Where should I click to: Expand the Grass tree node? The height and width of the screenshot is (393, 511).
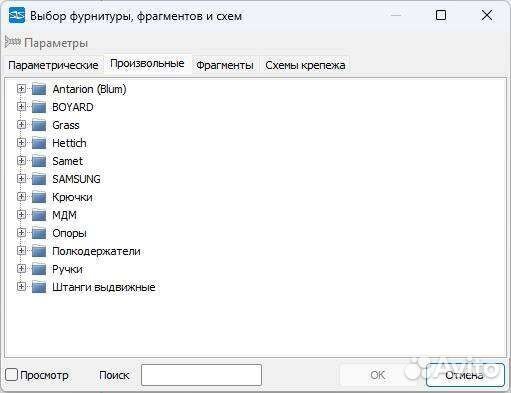pos(21,125)
